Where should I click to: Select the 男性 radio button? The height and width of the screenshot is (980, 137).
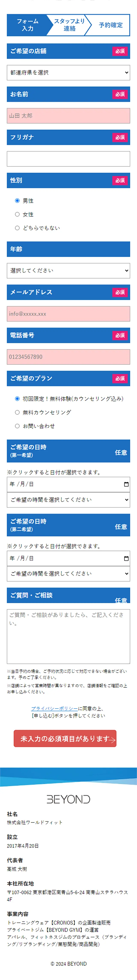click(x=17, y=201)
